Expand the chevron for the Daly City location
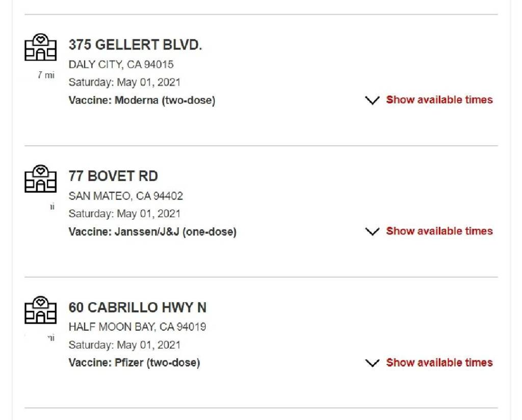Screen dimensions: 522x420 tap(373, 100)
